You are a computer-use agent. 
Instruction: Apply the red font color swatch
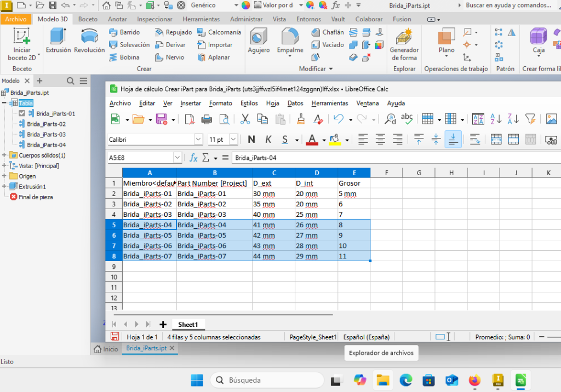pos(312,140)
